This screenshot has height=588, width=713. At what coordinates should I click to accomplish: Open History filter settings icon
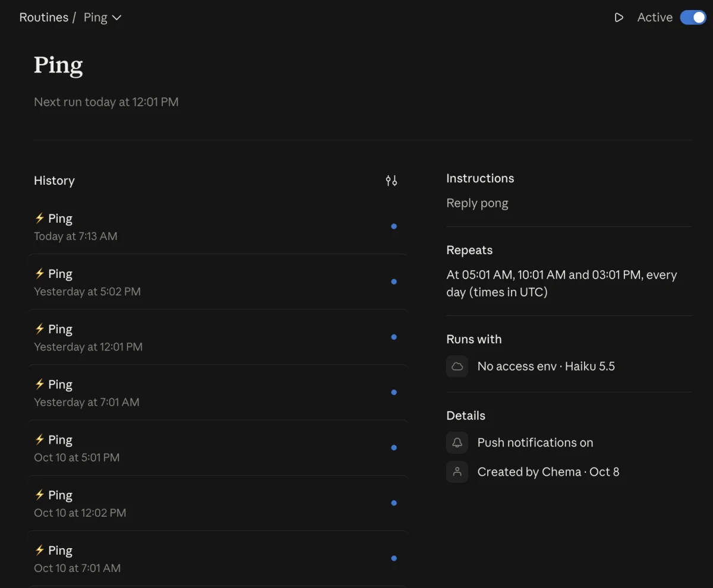pos(391,181)
